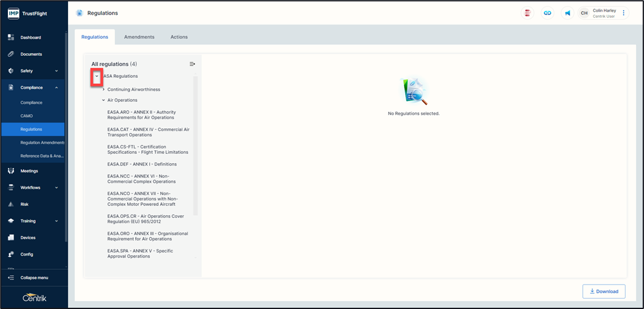The image size is (644, 309).
Task: Click the Dashboard icon
Action: point(11,37)
